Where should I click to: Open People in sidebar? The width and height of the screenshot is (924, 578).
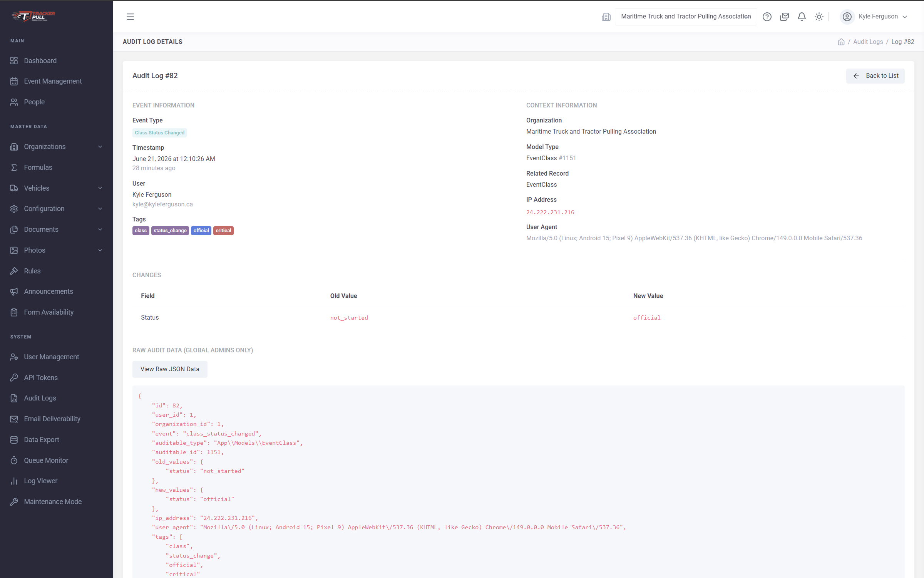click(x=57, y=102)
